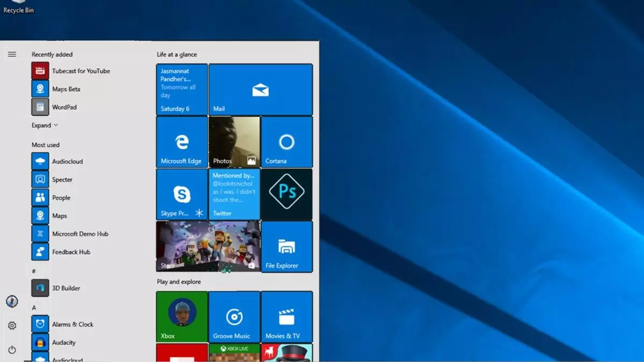
Task: Open the Photos live tile thumbnail
Action: point(234,142)
